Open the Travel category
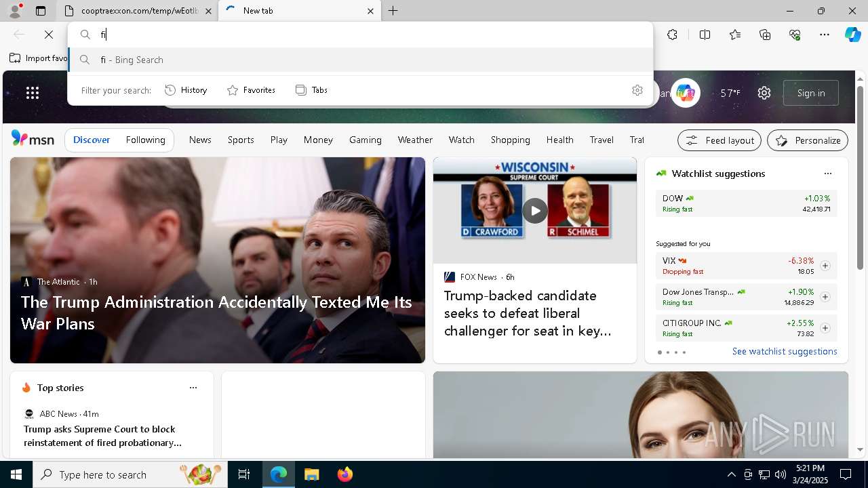This screenshot has height=488, width=868. point(601,140)
